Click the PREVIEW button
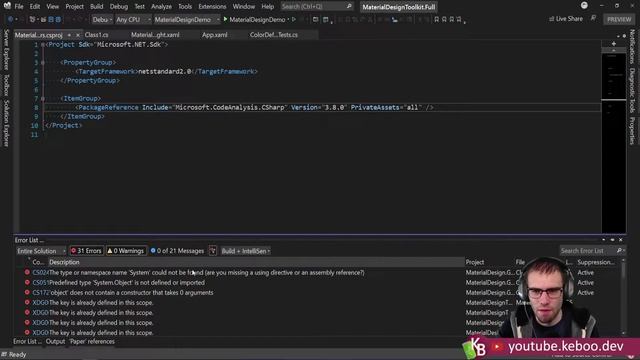The height and width of the screenshot is (360, 640). [x=619, y=19]
